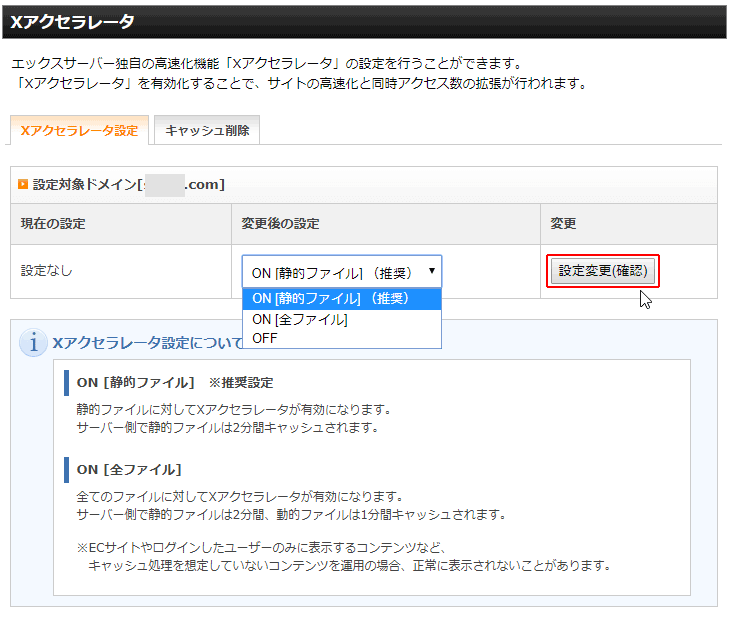Click the 現在の設定 column header
Screen dimensions: 730x620
(x=56, y=224)
